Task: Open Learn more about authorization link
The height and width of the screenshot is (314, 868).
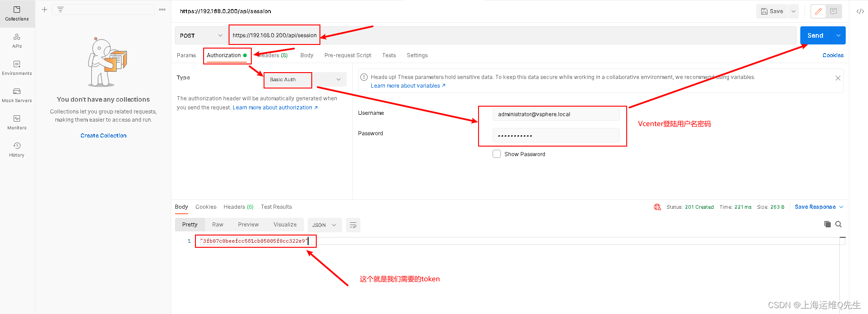Action: (x=275, y=108)
